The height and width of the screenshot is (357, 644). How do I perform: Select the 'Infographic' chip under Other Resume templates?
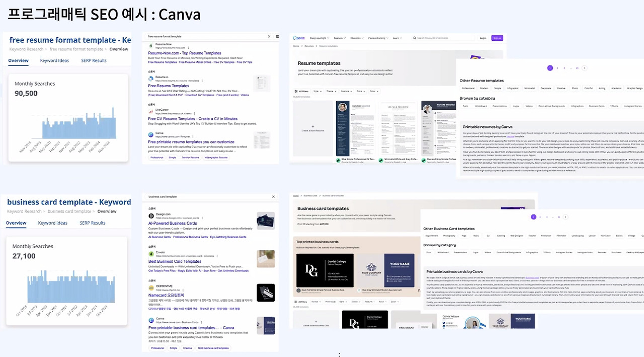point(513,88)
